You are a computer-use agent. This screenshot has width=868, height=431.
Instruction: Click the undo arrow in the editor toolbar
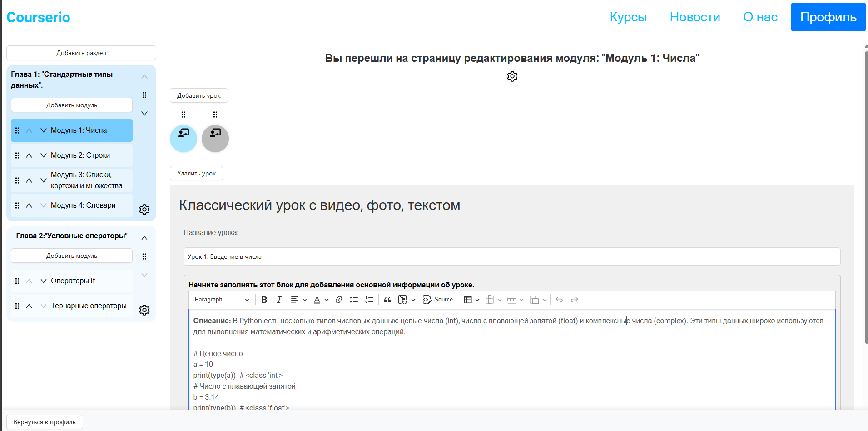(559, 300)
